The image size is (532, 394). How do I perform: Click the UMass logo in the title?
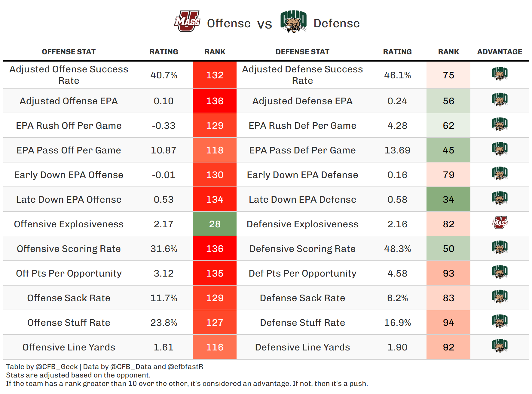click(x=187, y=22)
